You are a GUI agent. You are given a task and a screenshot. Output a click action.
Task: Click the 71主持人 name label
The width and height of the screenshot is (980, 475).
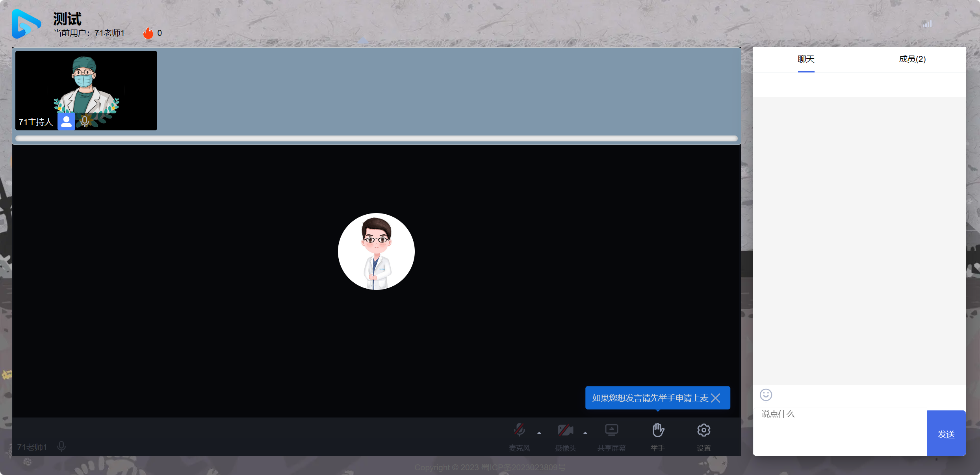[35, 122]
